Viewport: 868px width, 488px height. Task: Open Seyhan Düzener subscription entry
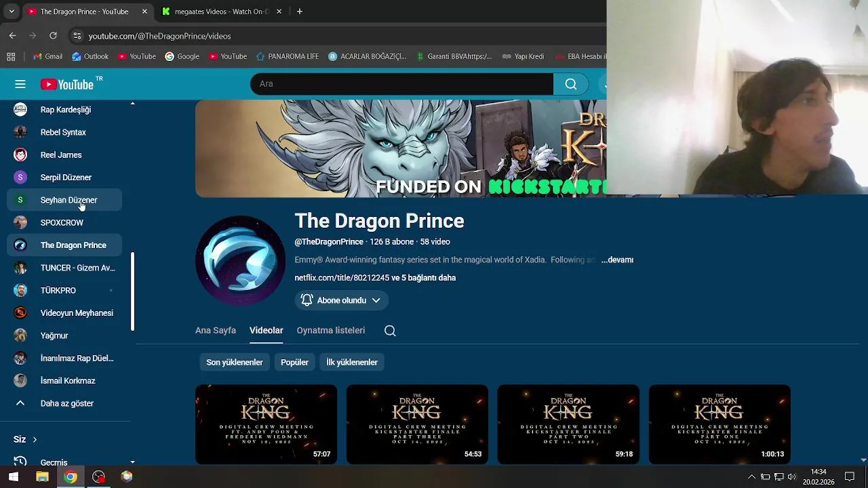[64, 200]
